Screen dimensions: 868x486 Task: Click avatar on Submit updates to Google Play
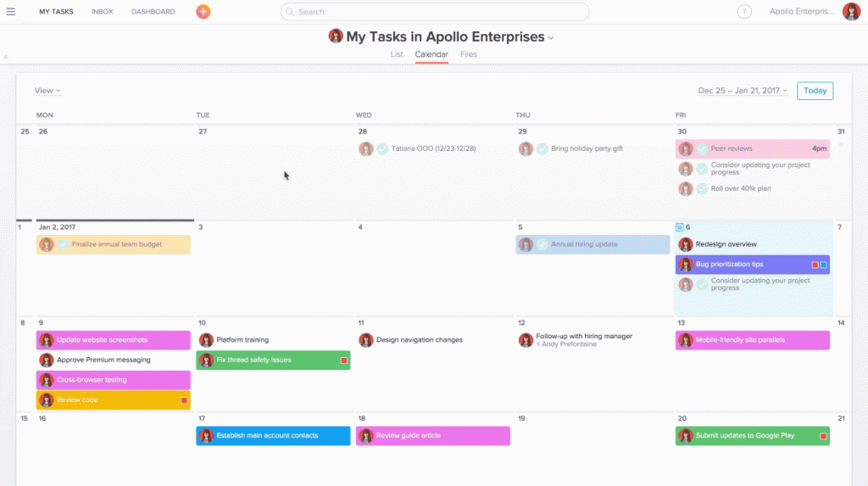point(685,436)
